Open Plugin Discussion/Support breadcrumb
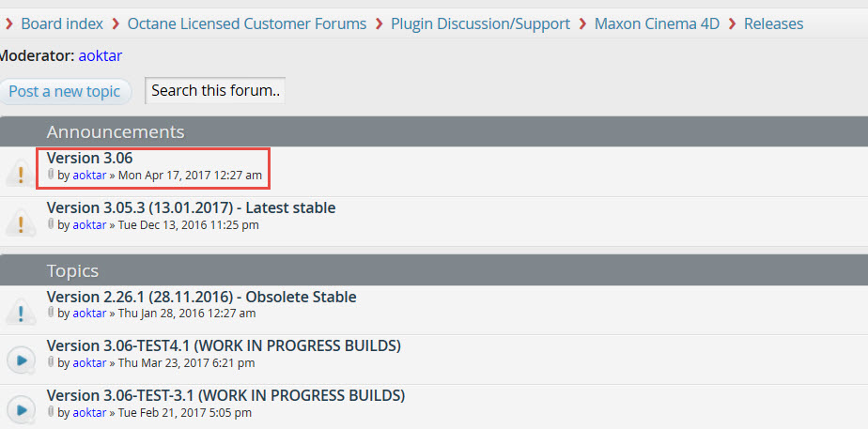 (x=480, y=23)
